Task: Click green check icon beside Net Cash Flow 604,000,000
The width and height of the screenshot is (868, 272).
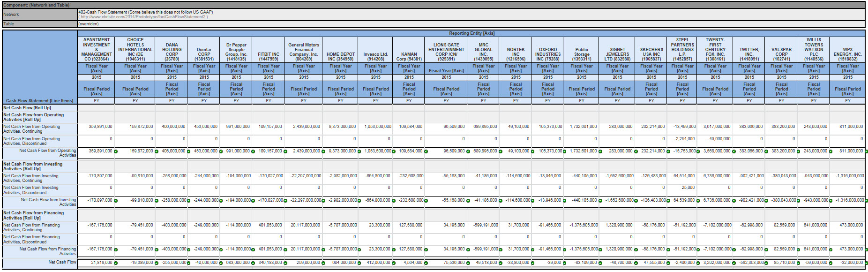Action: (x=359, y=263)
